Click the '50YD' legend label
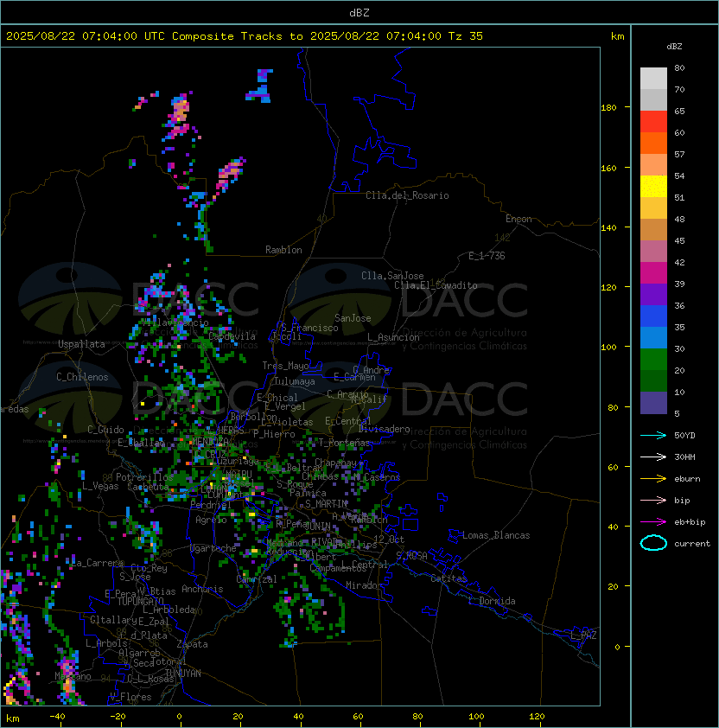Viewport: 719px width, 728px height. pyautogui.click(x=684, y=436)
